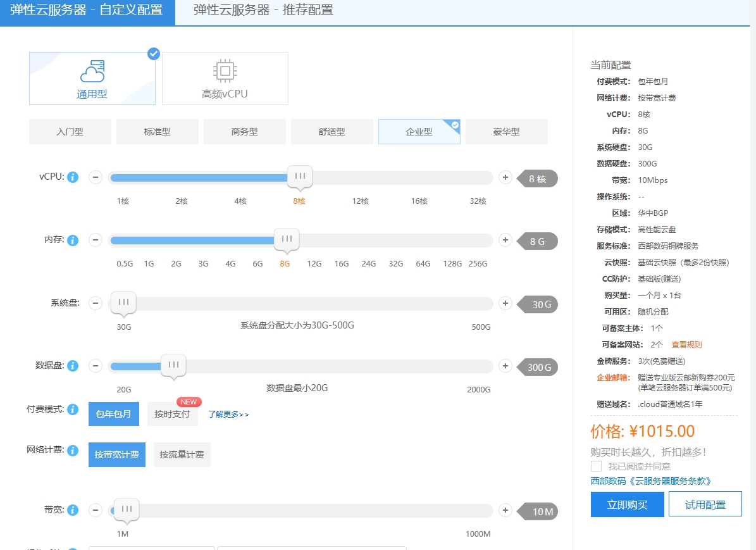
Task: Decrease 系统盘 with the minus icon
Action: (x=96, y=303)
